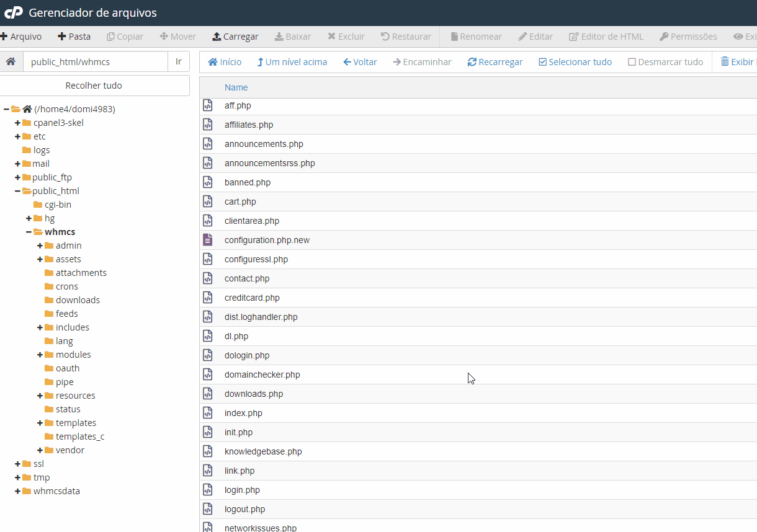Click the dl.php file icon

pos(208,336)
